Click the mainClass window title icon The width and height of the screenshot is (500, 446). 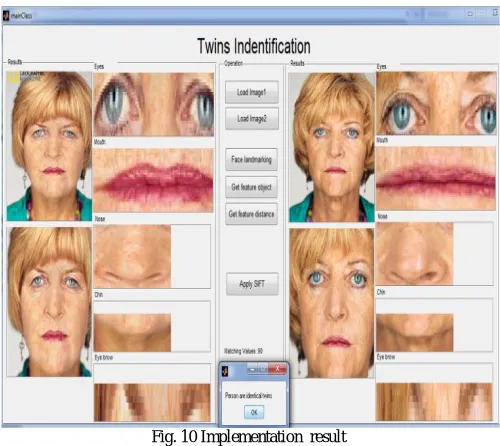tap(6, 15)
